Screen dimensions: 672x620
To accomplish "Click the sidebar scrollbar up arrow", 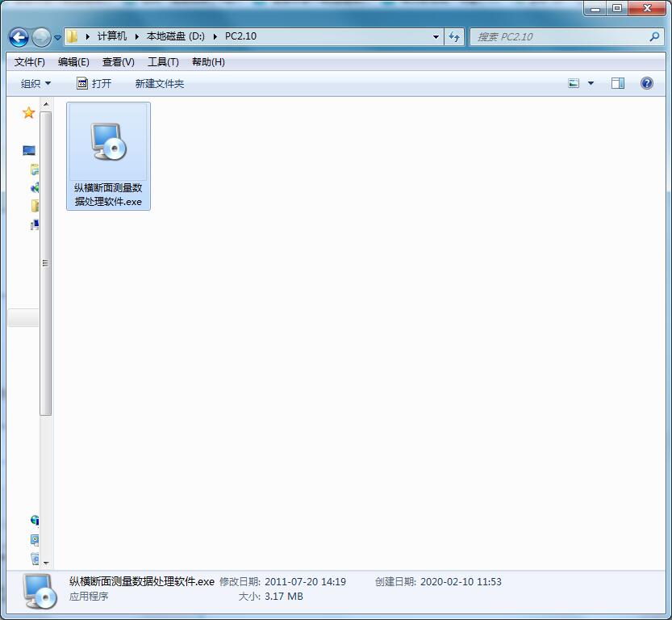I will tap(46, 105).
